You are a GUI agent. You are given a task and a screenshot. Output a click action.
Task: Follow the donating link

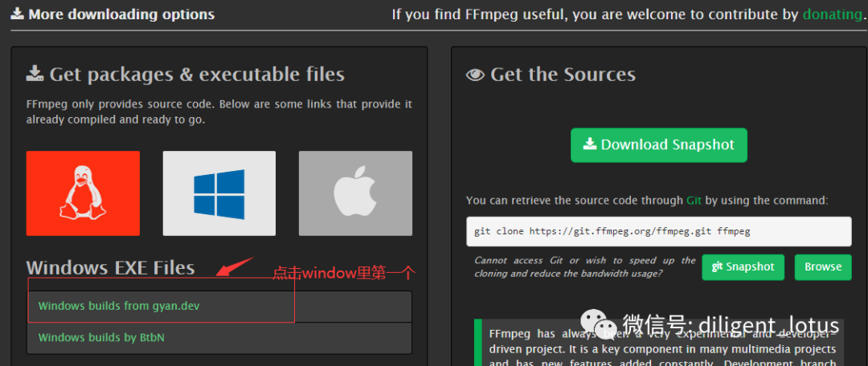pos(832,14)
